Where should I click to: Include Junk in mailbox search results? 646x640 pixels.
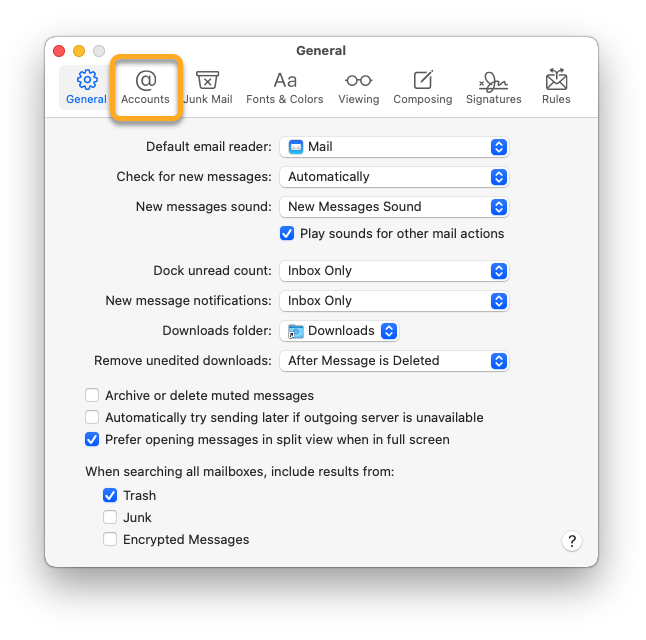click(111, 518)
